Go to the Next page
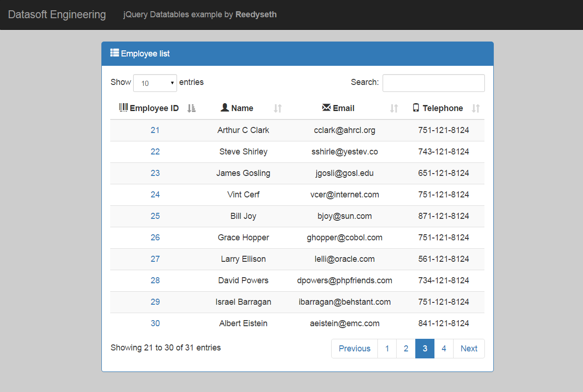583x392 pixels. coord(469,349)
